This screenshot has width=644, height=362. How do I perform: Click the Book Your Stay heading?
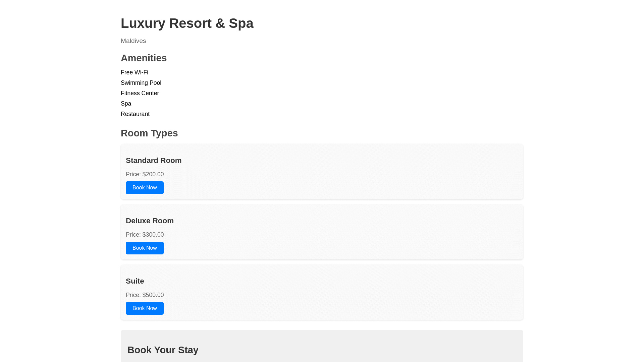163,350
